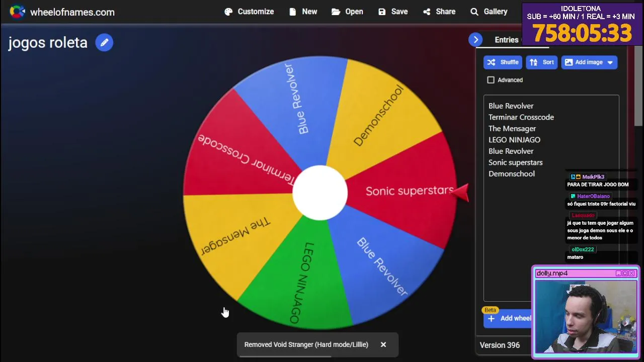Collapse the entries panel with arrow button
Image resolution: width=644 pixels, height=362 pixels.
point(475,40)
